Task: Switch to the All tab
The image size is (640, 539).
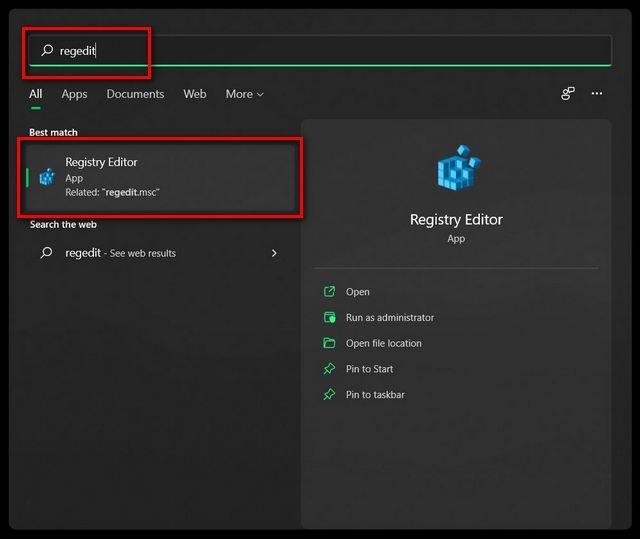Action: click(36, 94)
